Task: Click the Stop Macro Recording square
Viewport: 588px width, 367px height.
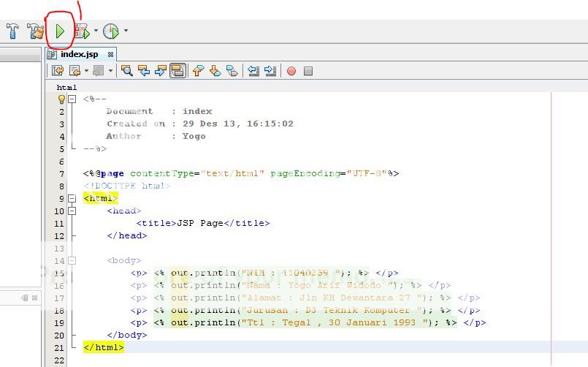Action: pos(308,71)
